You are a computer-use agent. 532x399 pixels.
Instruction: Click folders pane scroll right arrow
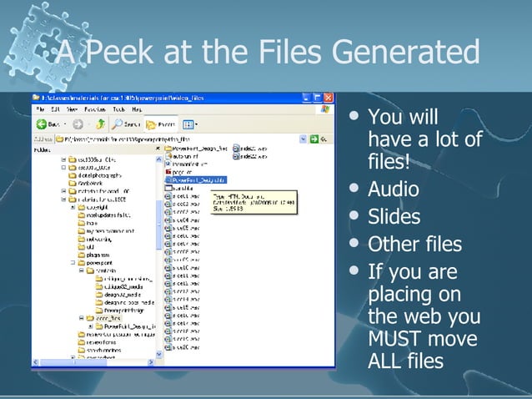pos(151,362)
